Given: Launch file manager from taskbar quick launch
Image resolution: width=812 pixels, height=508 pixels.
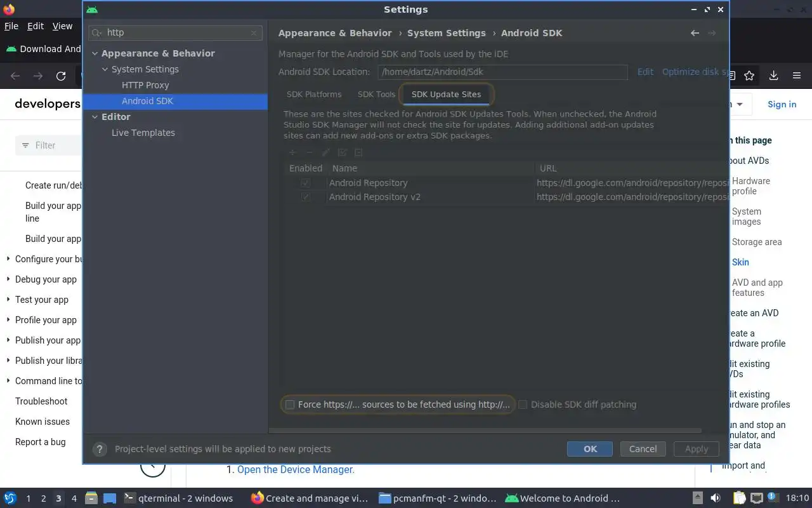Looking at the screenshot, I should click(x=91, y=498).
